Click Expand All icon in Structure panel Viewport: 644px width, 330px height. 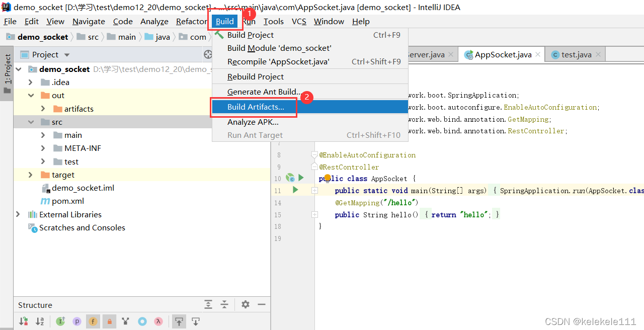208,304
